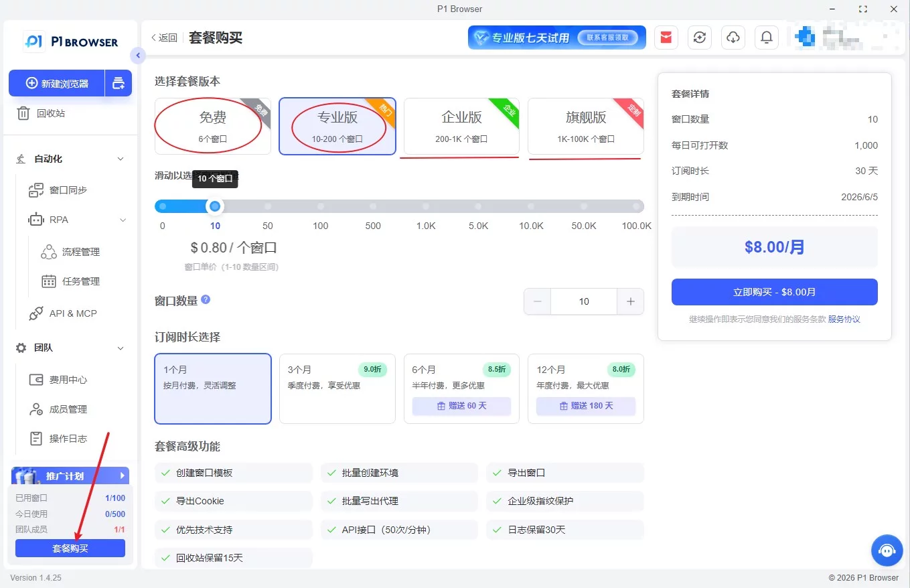Select the 企业版 plan card
This screenshot has height=588, width=910.
pos(461,127)
